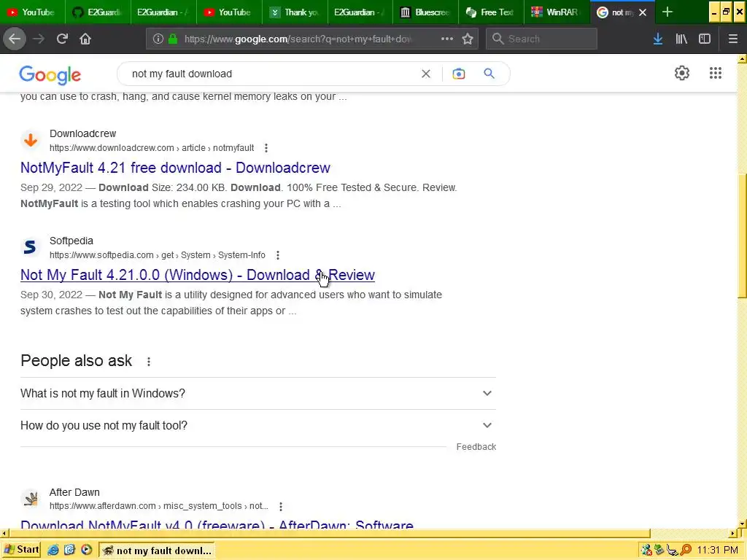Image resolution: width=747 pixels, height=560 pixels.
Task: Expand What is not my fault in Windows
Action: (258, 393)
